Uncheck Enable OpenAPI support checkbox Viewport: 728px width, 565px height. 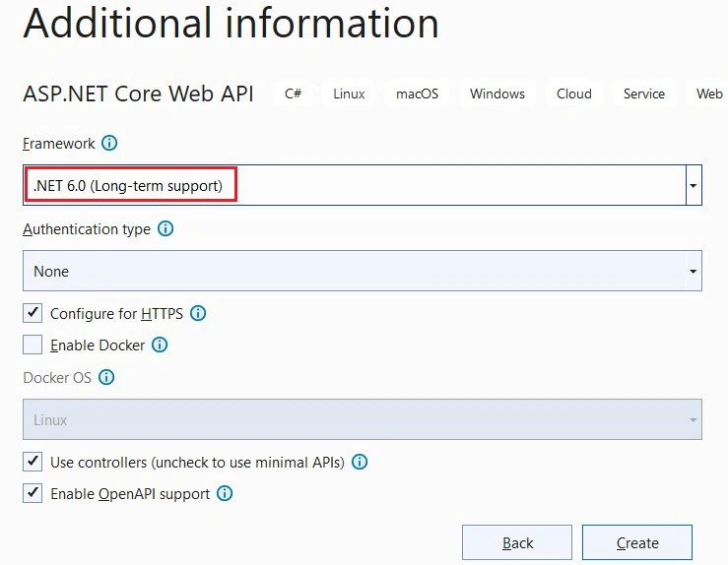[x=33, y=493]
